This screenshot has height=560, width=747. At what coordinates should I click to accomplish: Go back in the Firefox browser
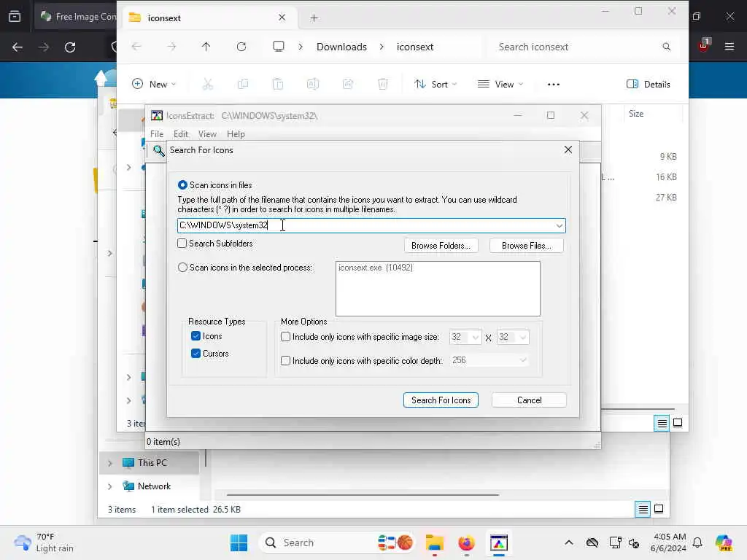[18, 47]
